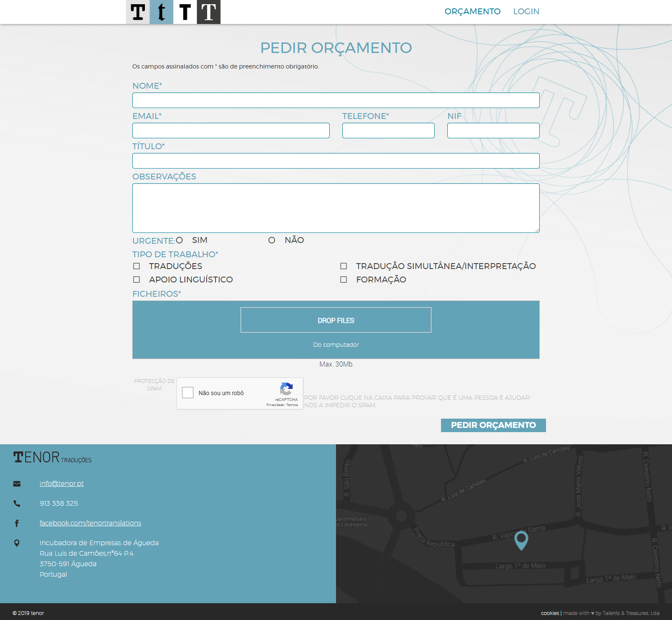Click the email envelope icon in footer
This screenshot has width=672, height=620.
(17, 483)
